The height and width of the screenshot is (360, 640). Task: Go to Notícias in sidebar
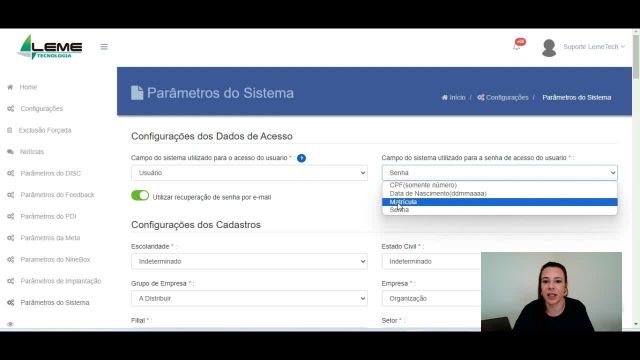32,152
